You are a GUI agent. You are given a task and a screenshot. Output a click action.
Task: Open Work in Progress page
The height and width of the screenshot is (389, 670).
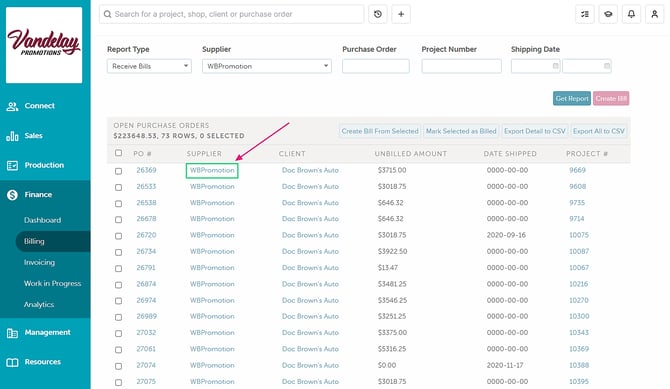(53, 283)
